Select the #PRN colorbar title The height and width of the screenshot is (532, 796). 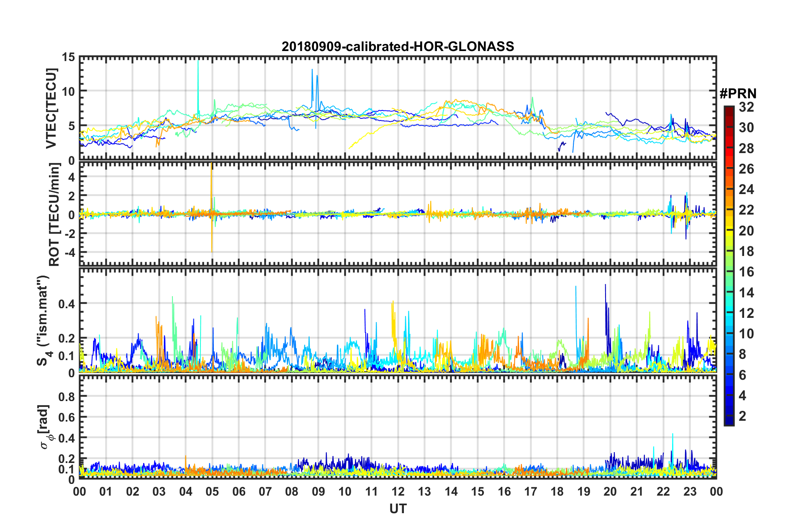point(738,94)
